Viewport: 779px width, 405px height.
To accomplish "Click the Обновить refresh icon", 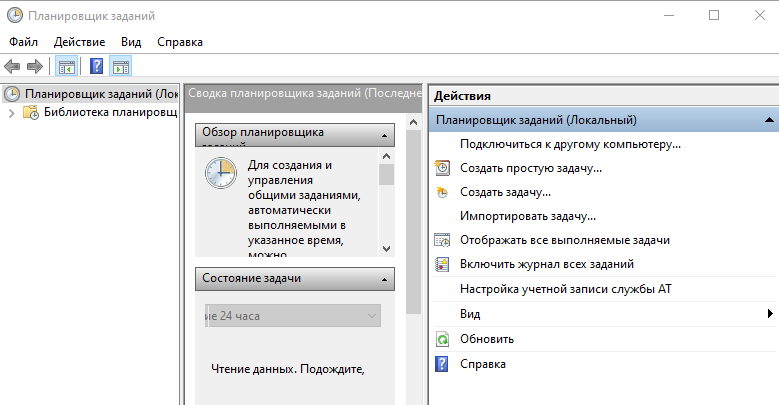I will 443,340.
